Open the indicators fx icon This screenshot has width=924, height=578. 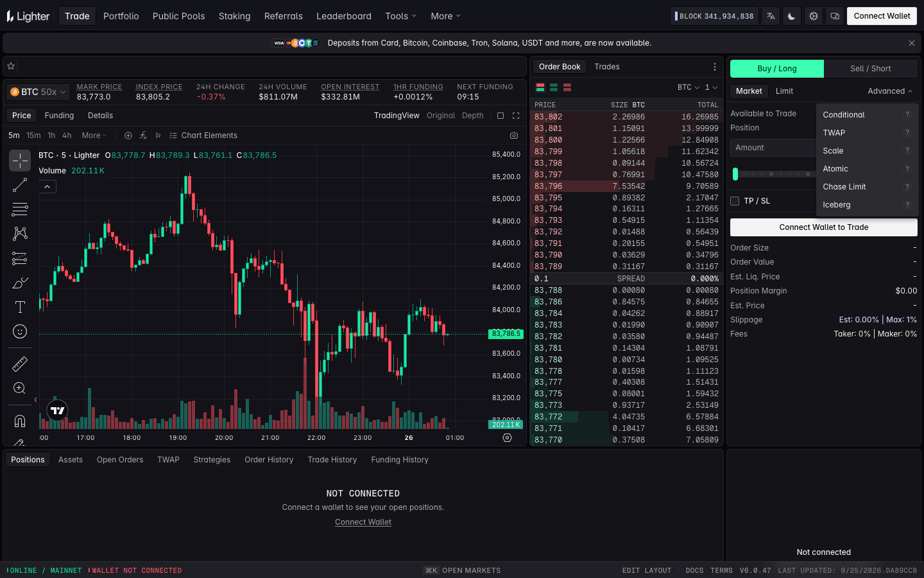(x=143, y=136)
